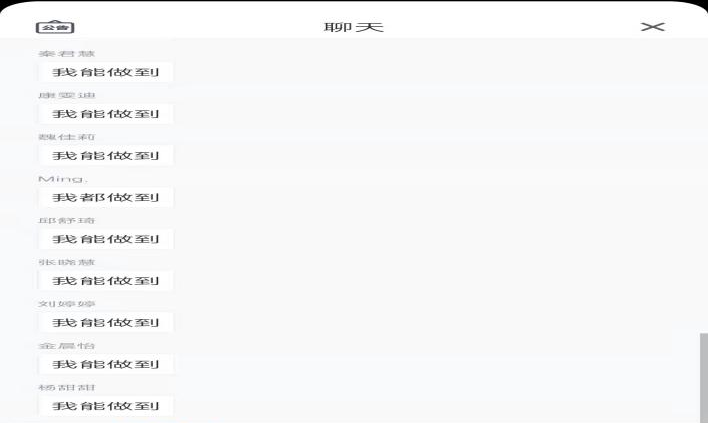This screenshot has width=708, height=424.
Task: Select username 魏佳莉
Action: click(x=66, y=137)
